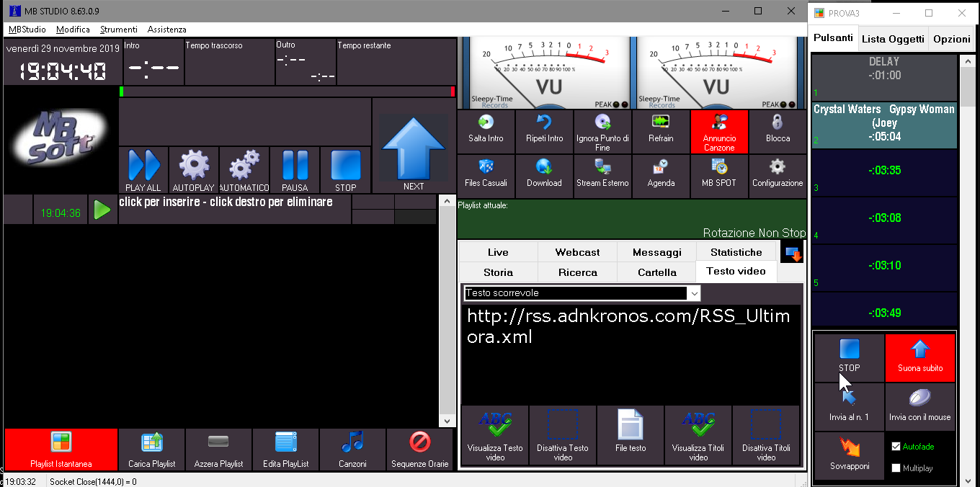Open Configurazione settings gear

point(778,168)
